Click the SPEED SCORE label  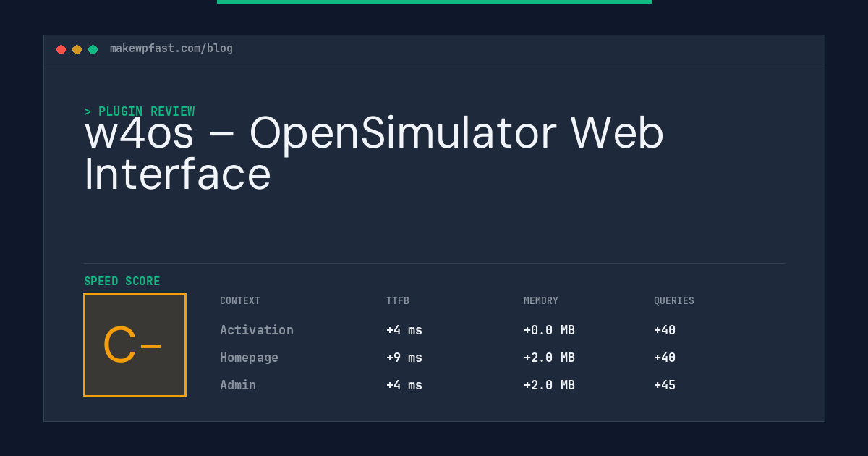click(x=122, y=282)
